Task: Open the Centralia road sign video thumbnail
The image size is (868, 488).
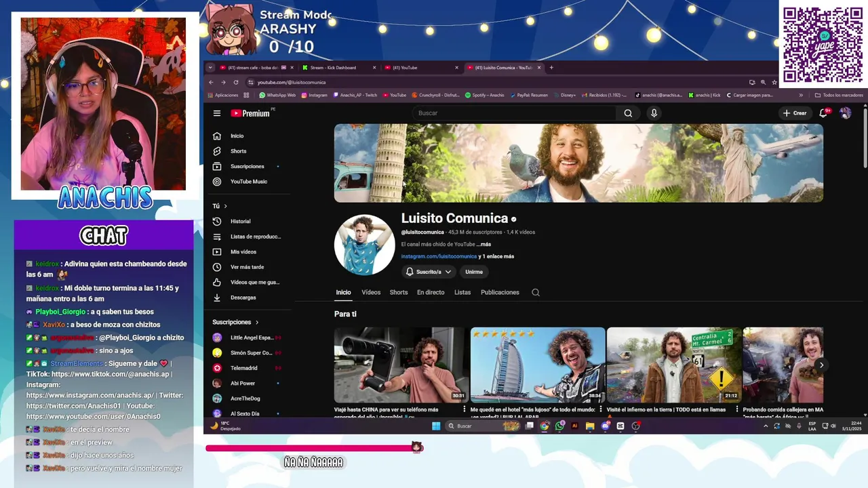Action: pos(674,365)
